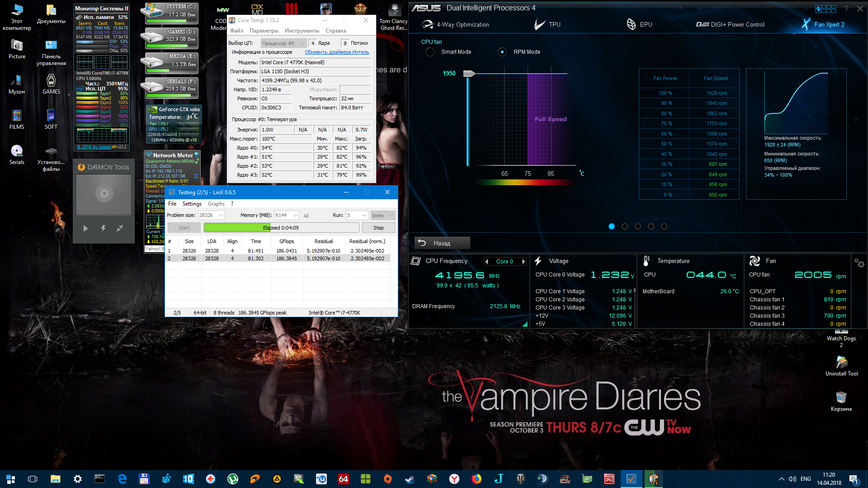This screenshot has width=868, height=488.
Task: Stop the LinX stress test
Action: [378, 228]
